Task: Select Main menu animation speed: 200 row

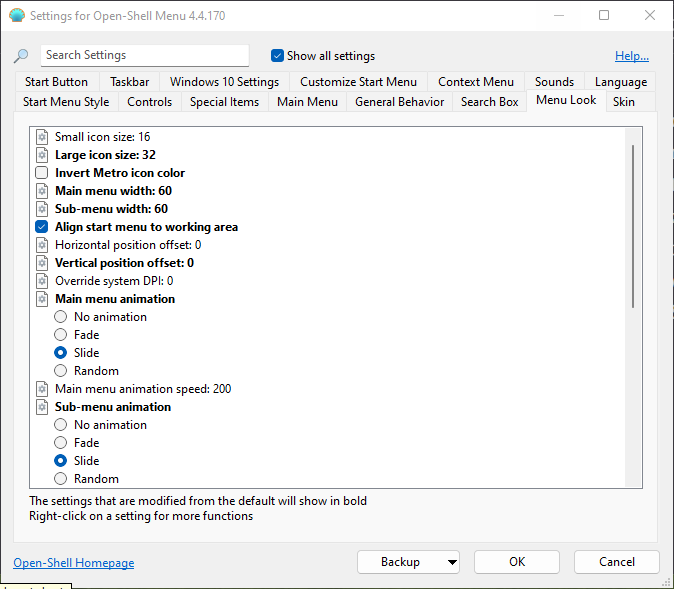Action: [x=143, y=389]
